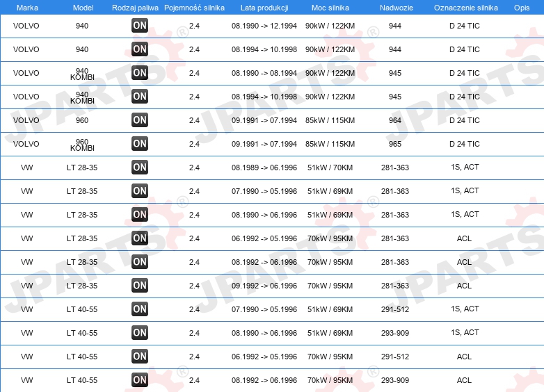Click the 85kW / 115KM cell in body 964 row
Screen dimensions: 544x392
pos(330,120)
